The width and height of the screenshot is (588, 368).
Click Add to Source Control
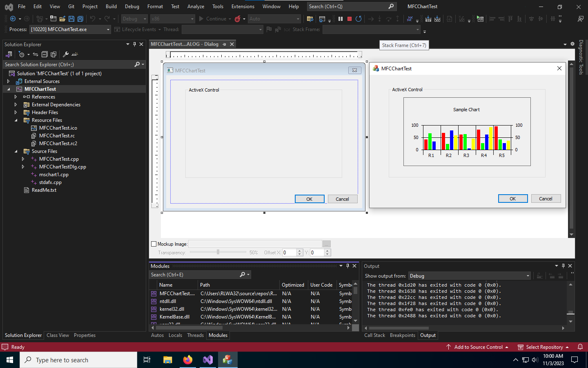[x=477, y=347]
